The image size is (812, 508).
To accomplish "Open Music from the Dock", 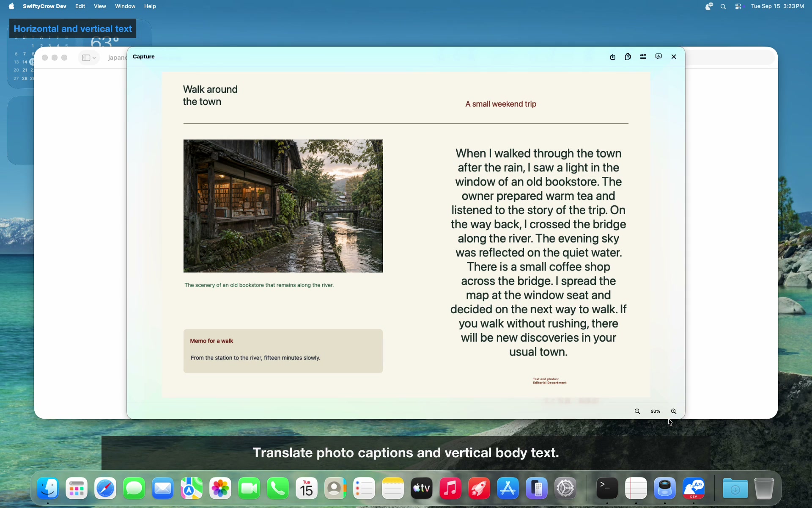I will tap(450, 489).
